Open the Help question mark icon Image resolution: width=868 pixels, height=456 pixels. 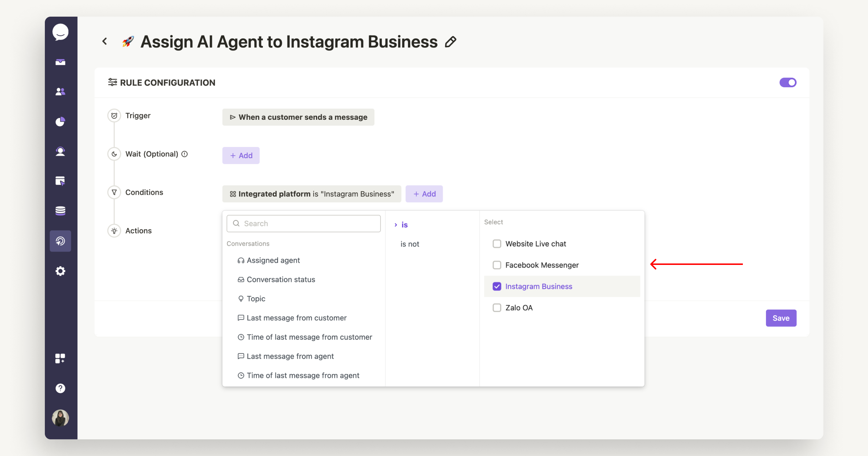pyautogui.click(x=60, y=388)
